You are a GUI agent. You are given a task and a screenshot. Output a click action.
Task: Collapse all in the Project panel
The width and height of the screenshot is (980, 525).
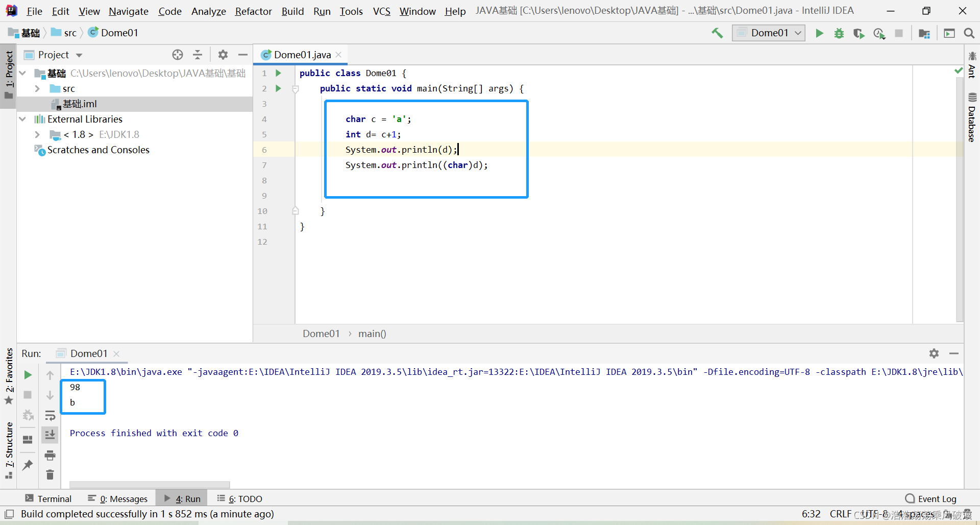(x=198, y=55)
